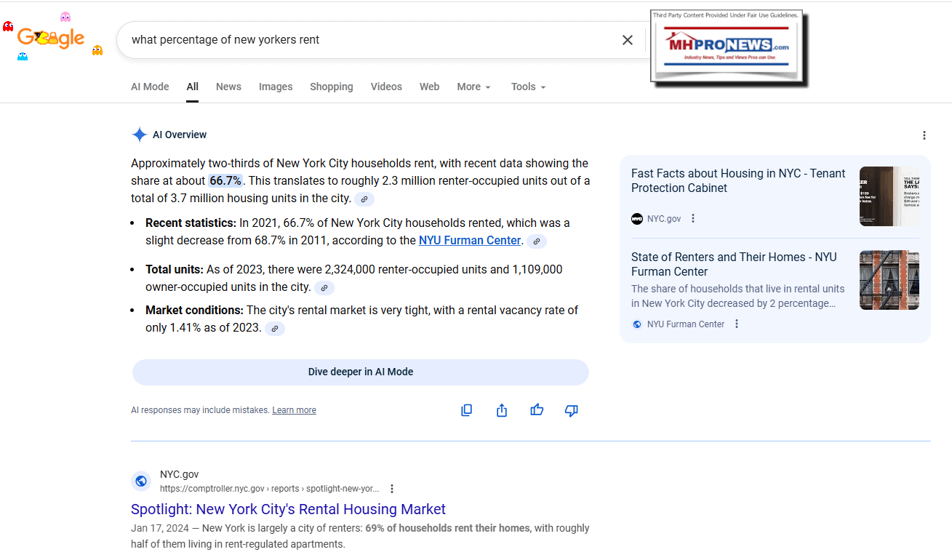
Task: Expand the More search categories dropdown
Action: coord(473,87)
